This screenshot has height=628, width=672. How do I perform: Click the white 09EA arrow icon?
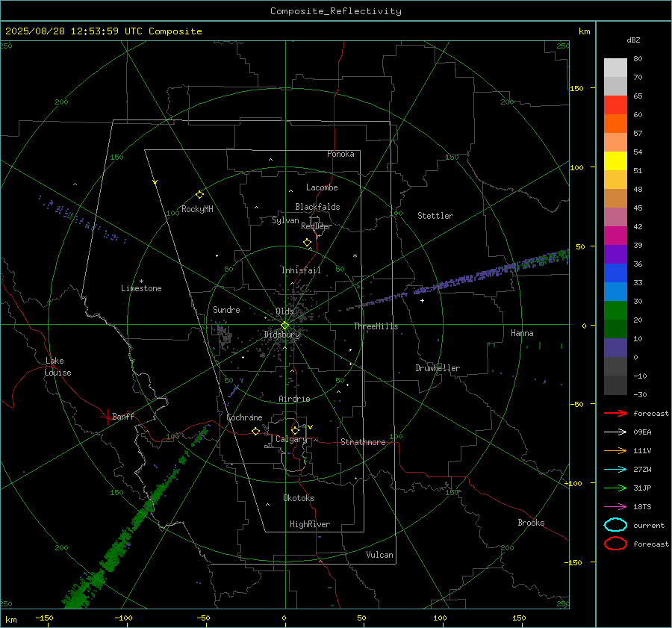click(x=615, y=432)
